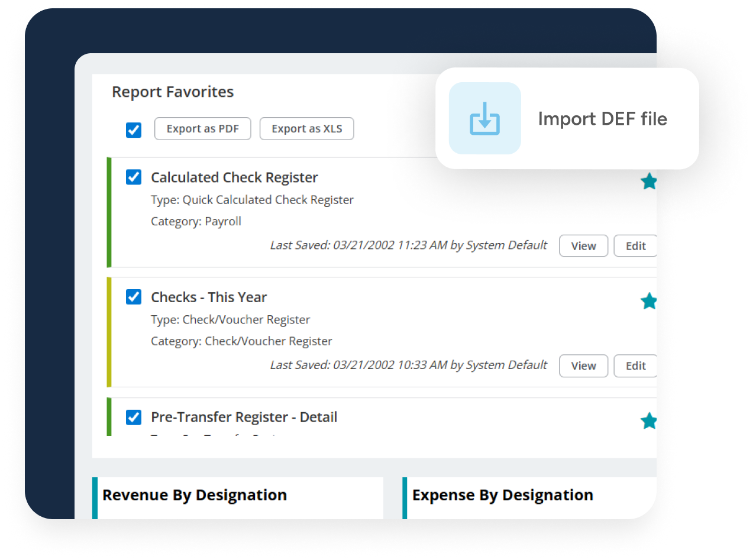Screen dimensions: 756x560
Task: Click Edit for Checks - This Year
Action: pos(635,365)
